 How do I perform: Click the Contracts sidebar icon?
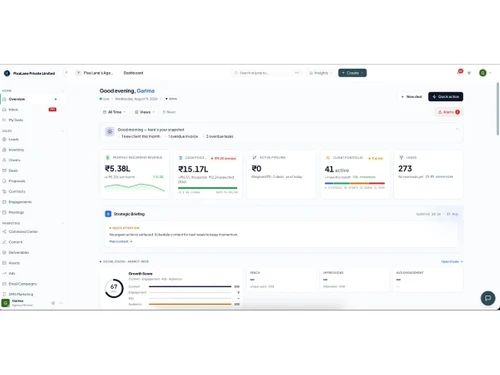pyautogui.click(x=4, y=191)
